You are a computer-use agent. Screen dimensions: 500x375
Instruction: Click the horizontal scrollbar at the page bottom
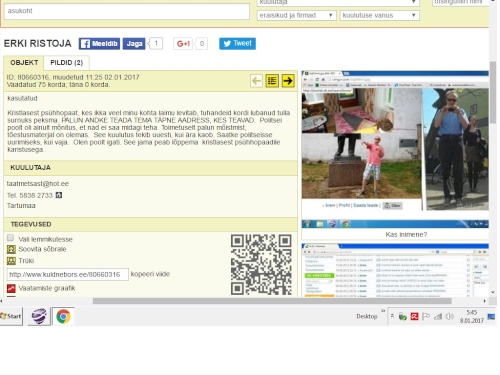point(272,301)
